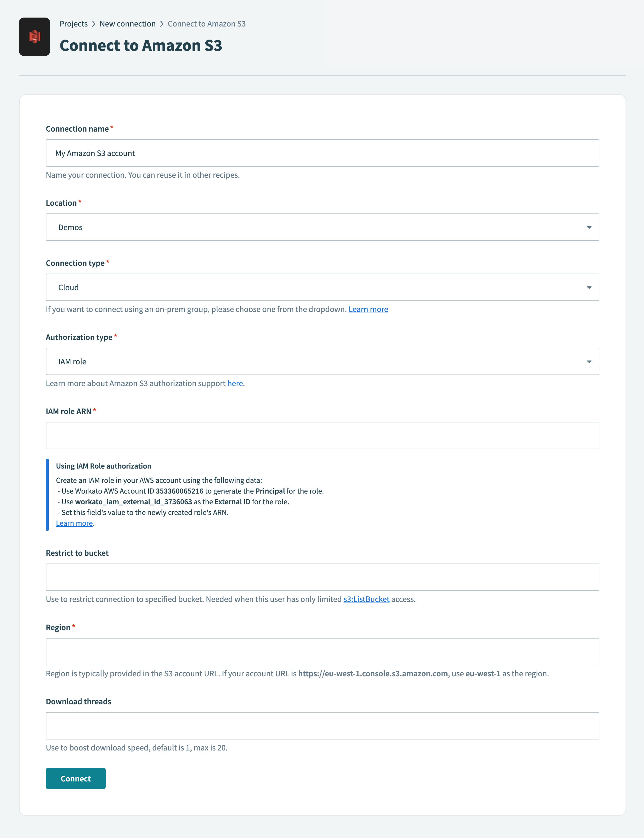Click the Location dropdown arrow
Image resolution: width=644 pixels, height=838 pixels.
(589, 227)
